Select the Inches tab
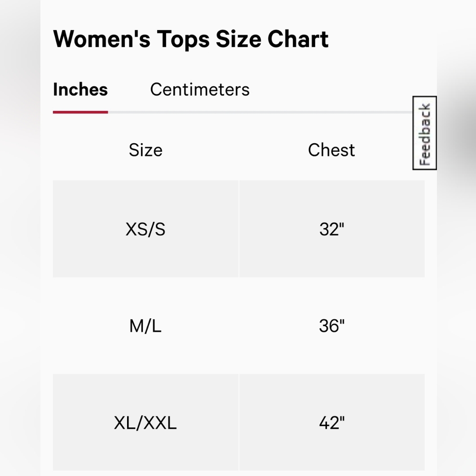Viewport: 476px width, 476px height. (x=80, y=89)
